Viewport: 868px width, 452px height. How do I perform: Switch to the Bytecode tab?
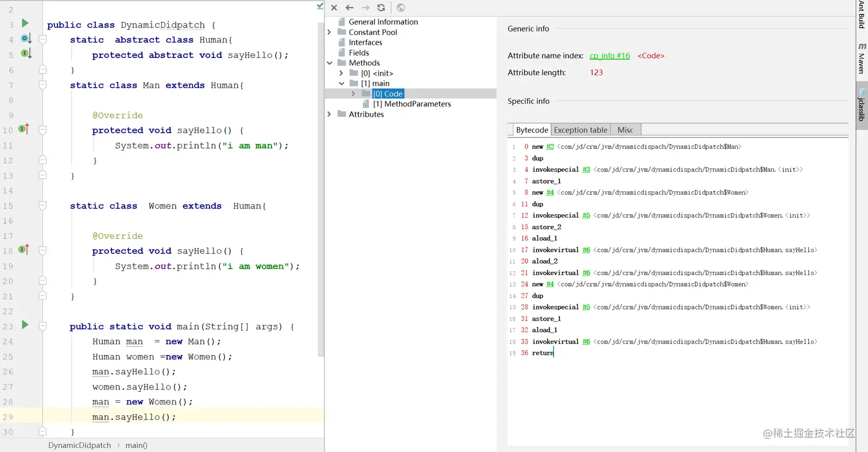click(x=532, y=130)
